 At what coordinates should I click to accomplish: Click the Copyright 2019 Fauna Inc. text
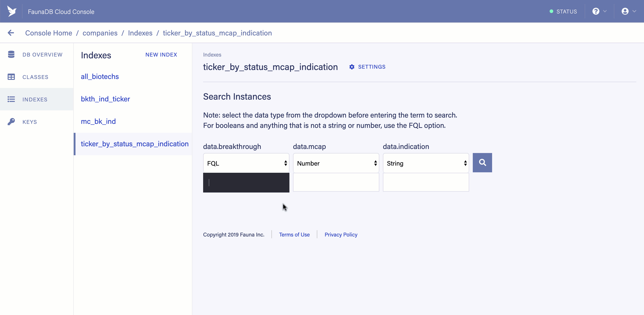click(x=233, y=235)
